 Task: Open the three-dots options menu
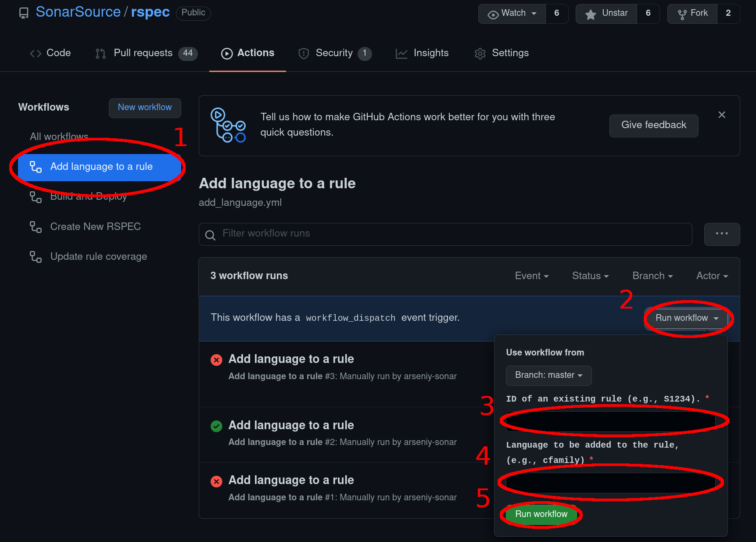pyautogui.click(x=722, y=234)
